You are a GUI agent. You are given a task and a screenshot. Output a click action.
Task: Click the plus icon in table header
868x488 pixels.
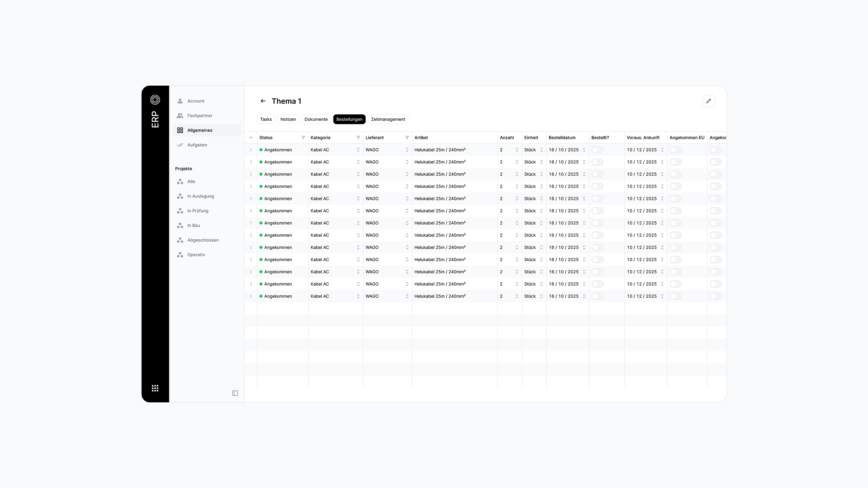251,138
